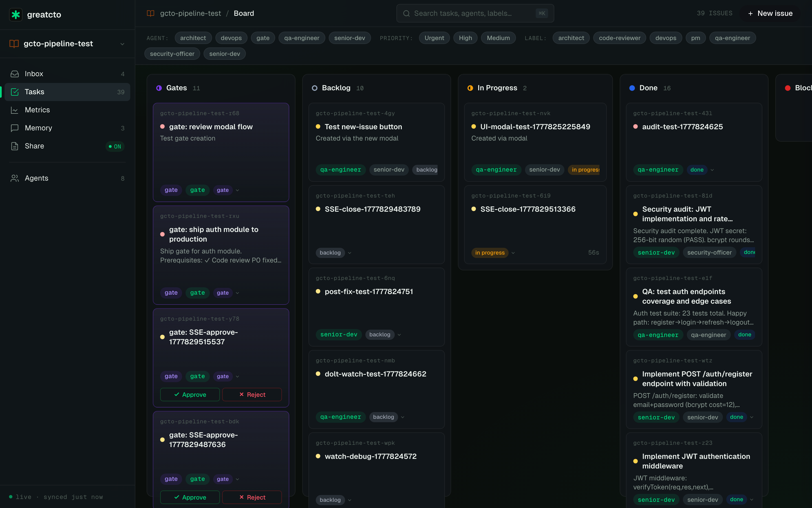Click the Inbox tray icon in sidebar
The height and width of the screenshot is (508, 812).
[x=15, y=74]
